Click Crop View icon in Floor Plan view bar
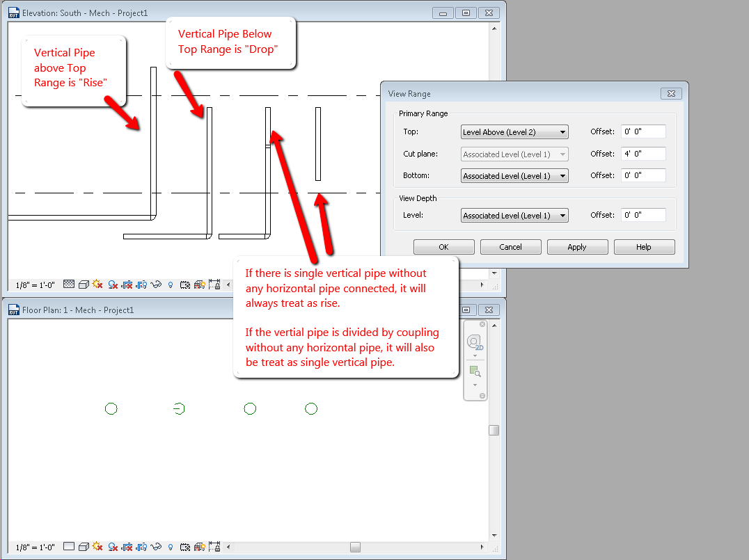Screen dimensions: 749x560 click(127, 547)
